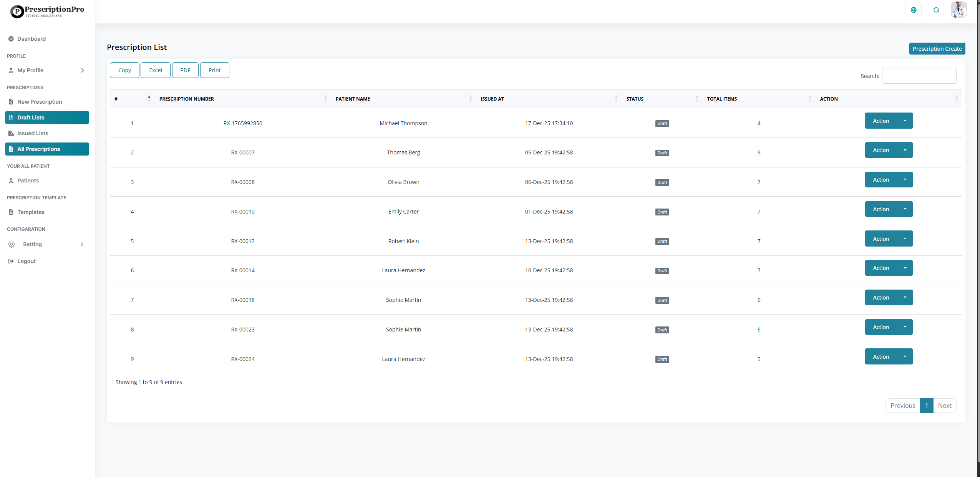Export table using Excel button
The image size is (980, 477).
pyautogui.click(x=155, y=70)
